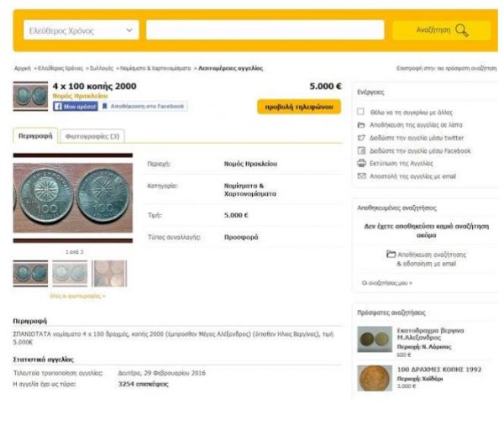Viewport: 504px width, 436px height.
Task: Open the Ελεύθερος Χρόνος category dropdown
Action: [x=81, y=30]
